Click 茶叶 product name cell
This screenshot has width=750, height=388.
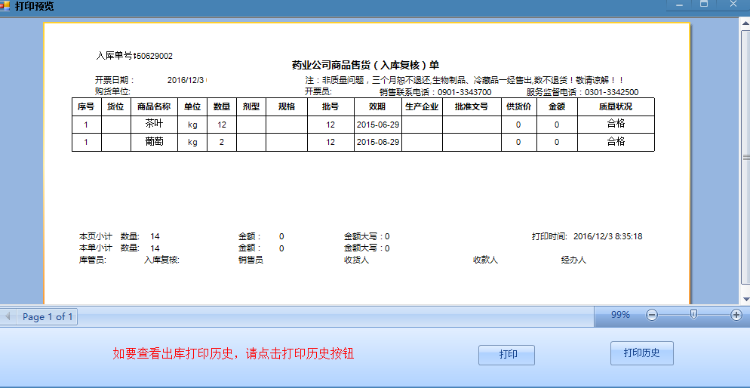pyautogui.click(x=154, y=123)
